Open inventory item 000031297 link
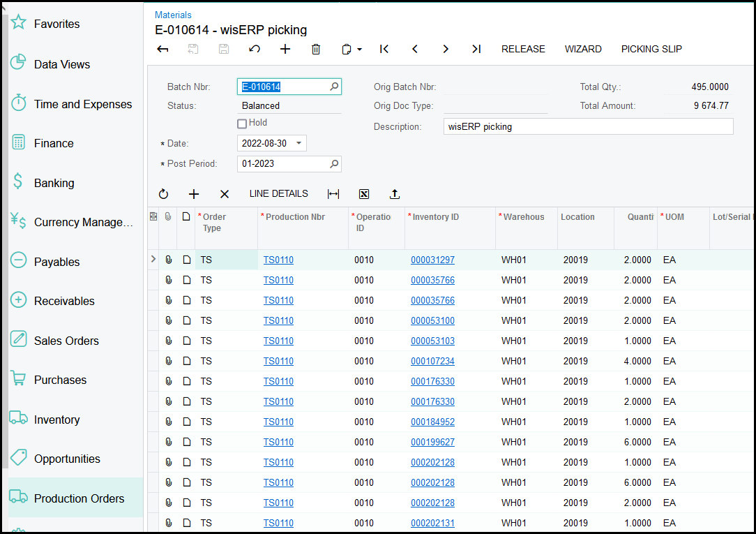The width and height of the screenshot is (756, 534). [432, 260]
